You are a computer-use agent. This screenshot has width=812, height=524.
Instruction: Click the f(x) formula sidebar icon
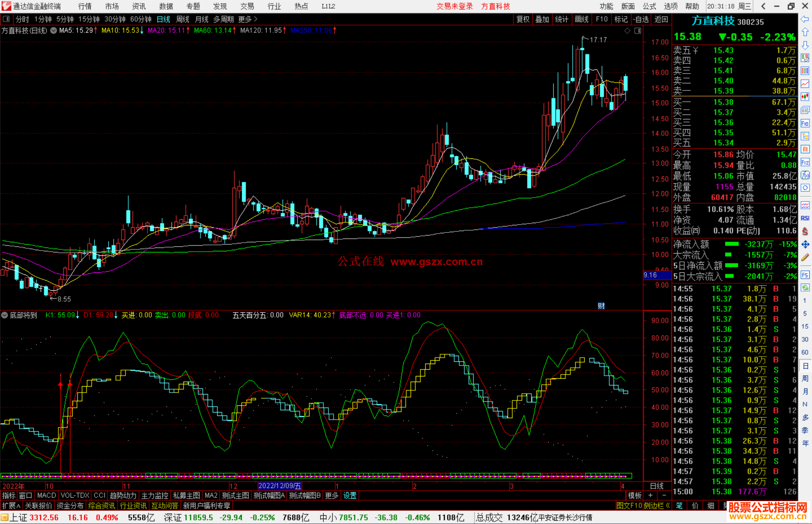click(x=805, y=175)
